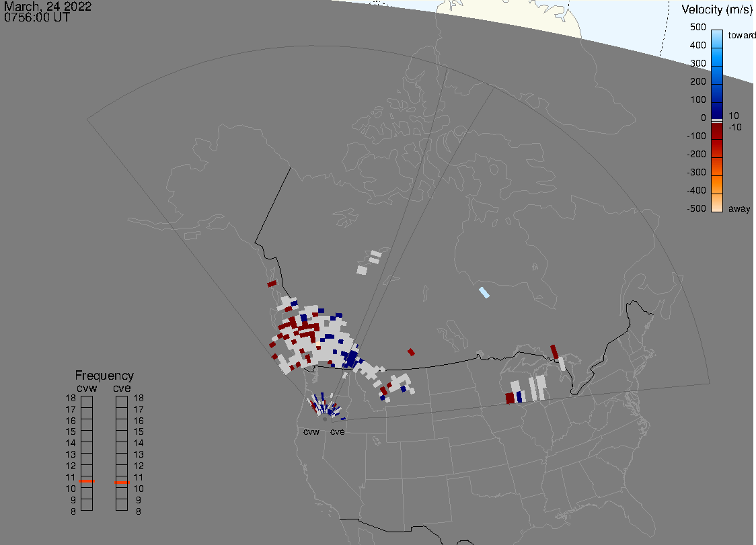The height and width of the screenshot is (545, 756).
Task: Click the '18' label beside the cve bar
Action: point(139,398)
